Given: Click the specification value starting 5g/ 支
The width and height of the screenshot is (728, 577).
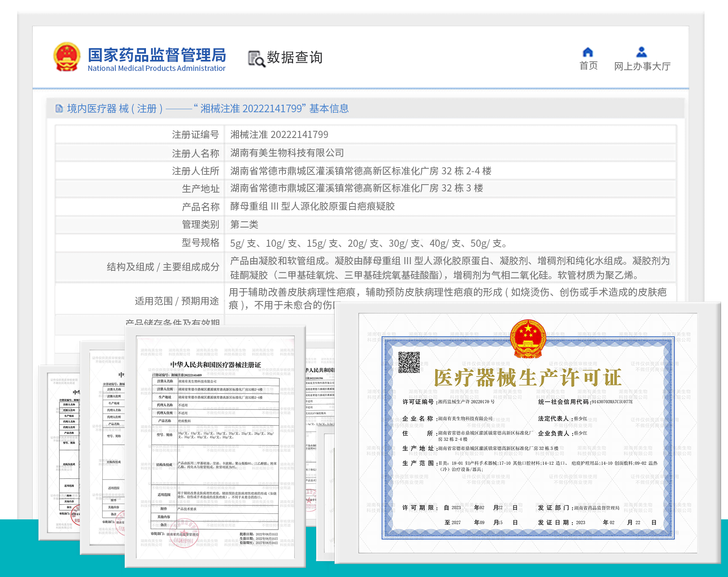Looking at the screenshot, I should (368, 243).
